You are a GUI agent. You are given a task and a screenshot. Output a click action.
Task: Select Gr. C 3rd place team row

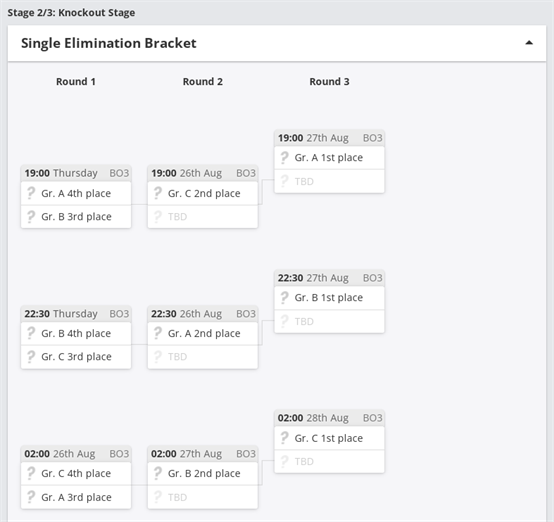76,357
